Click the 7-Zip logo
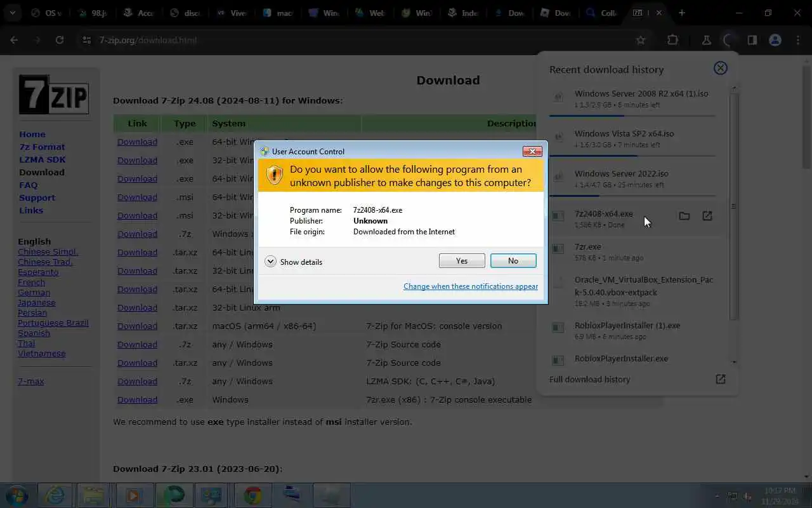Image resolution: width=812 pixels, height=508 pixels. [x=53, y=95]
